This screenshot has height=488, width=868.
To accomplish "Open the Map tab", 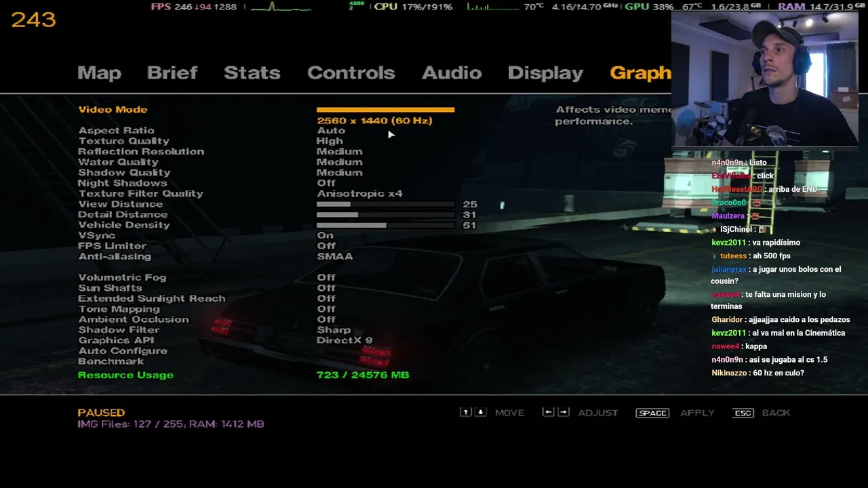I will coord(99,73).
